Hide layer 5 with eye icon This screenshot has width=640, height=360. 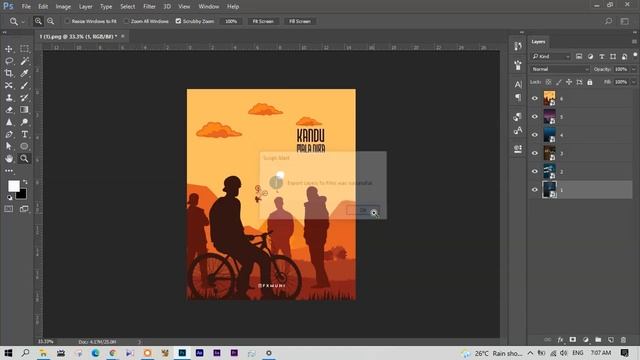[535, 117]
